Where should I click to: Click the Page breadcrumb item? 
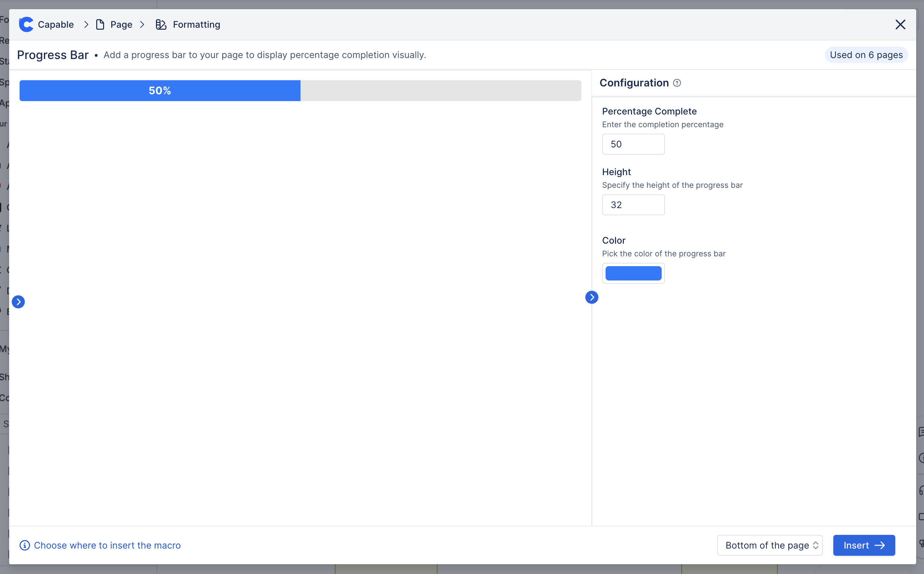point(121,25)
